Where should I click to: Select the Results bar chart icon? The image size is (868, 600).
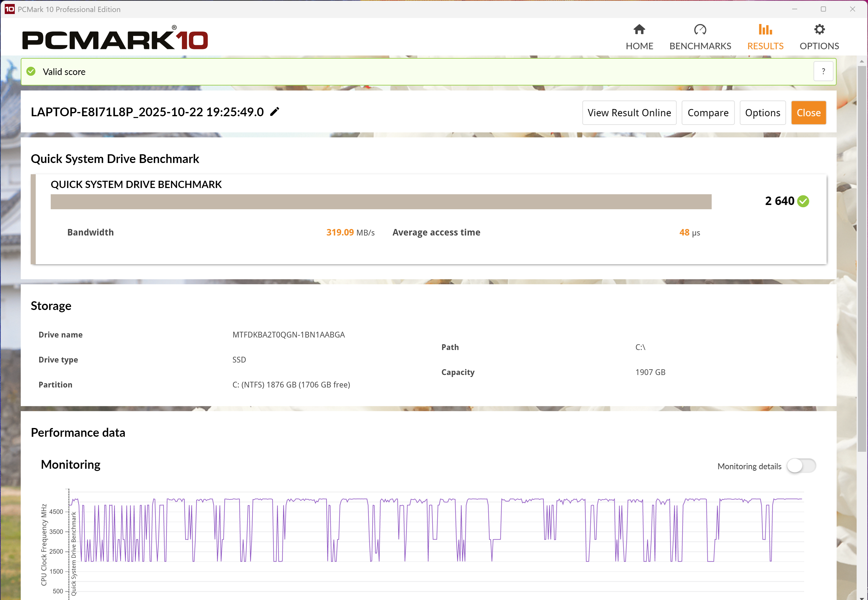point(765,29)
